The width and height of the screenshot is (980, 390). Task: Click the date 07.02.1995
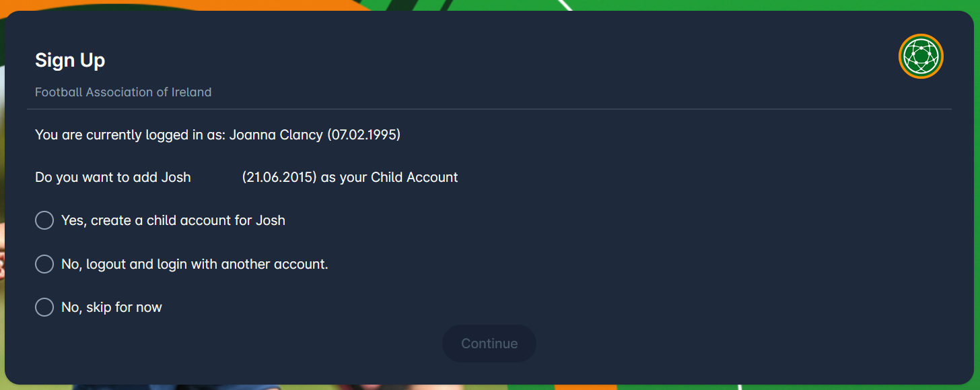tap(364, 135)
